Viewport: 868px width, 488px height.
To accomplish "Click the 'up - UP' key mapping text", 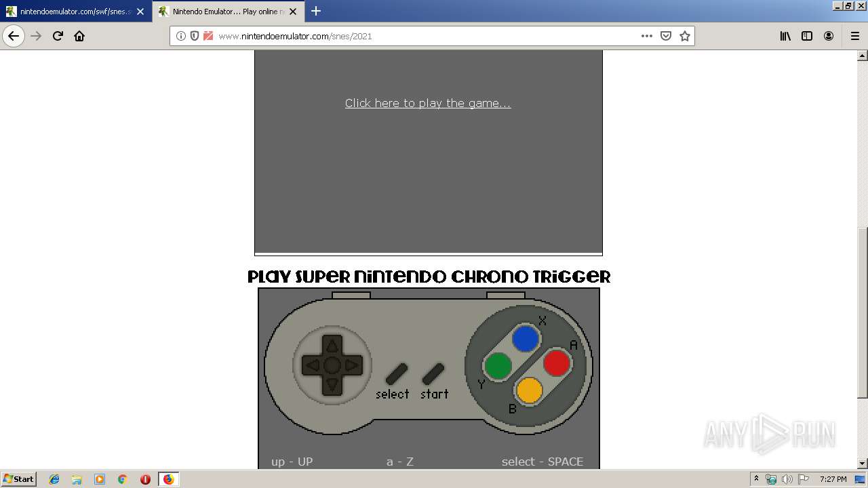I will [x=292, y=462].
